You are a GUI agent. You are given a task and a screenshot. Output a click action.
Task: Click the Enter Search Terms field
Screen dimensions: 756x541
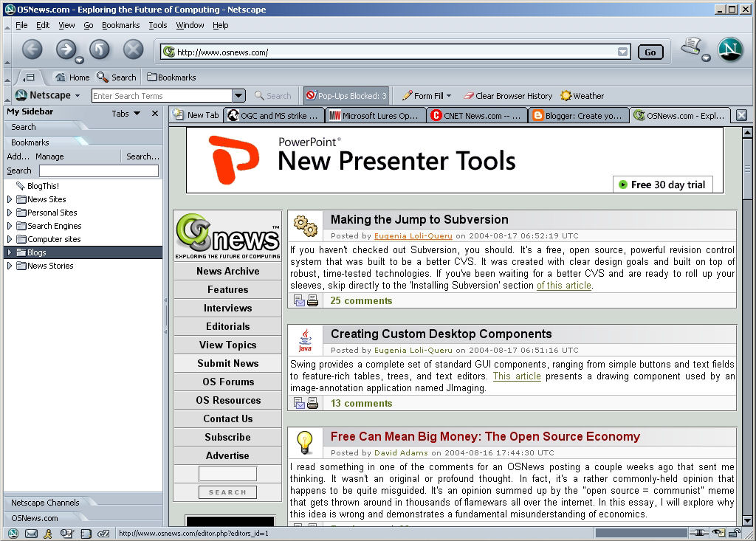(x=161, y=96)
